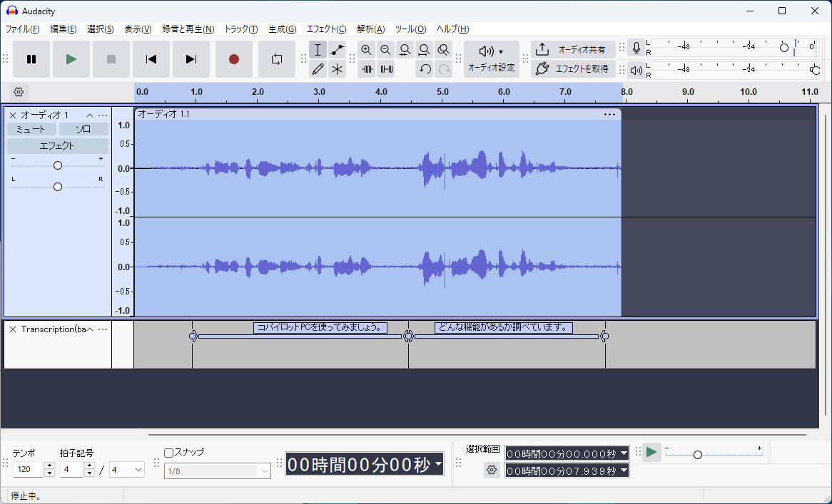This screenshot has width=832, height=504.
Task: Open the エフェクト menu
Action: tap(325, 29)
